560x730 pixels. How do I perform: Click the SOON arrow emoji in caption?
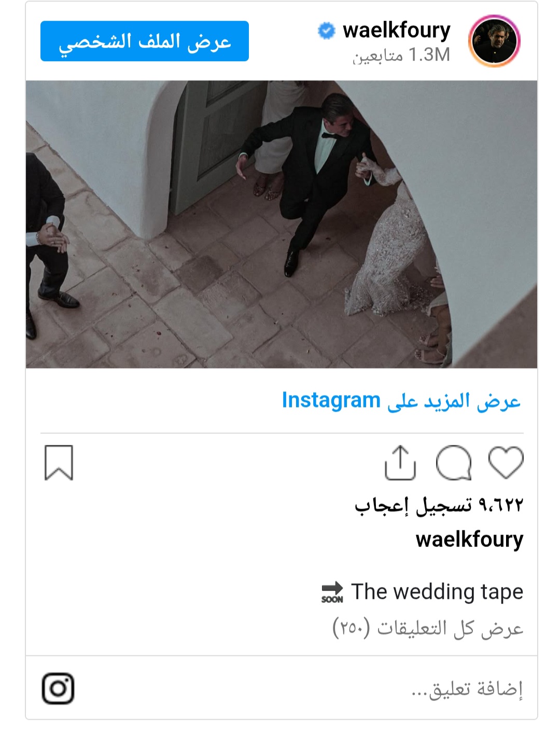coord(332,592)
